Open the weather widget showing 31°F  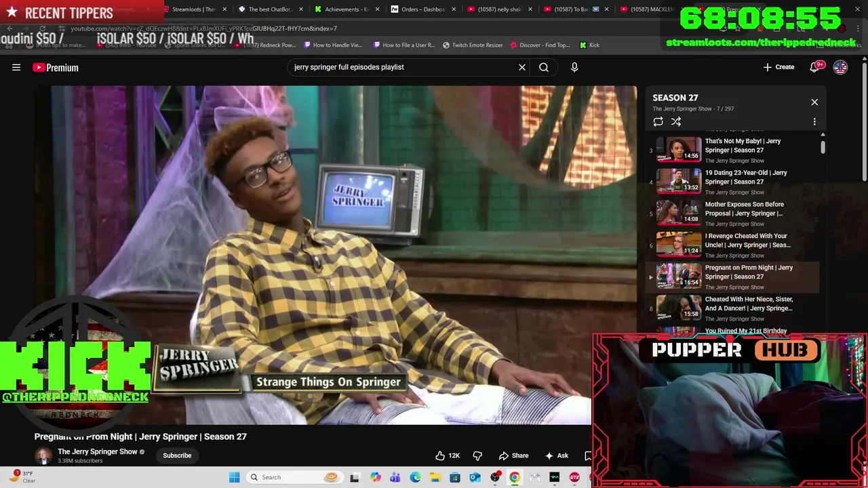pos(22,477)
